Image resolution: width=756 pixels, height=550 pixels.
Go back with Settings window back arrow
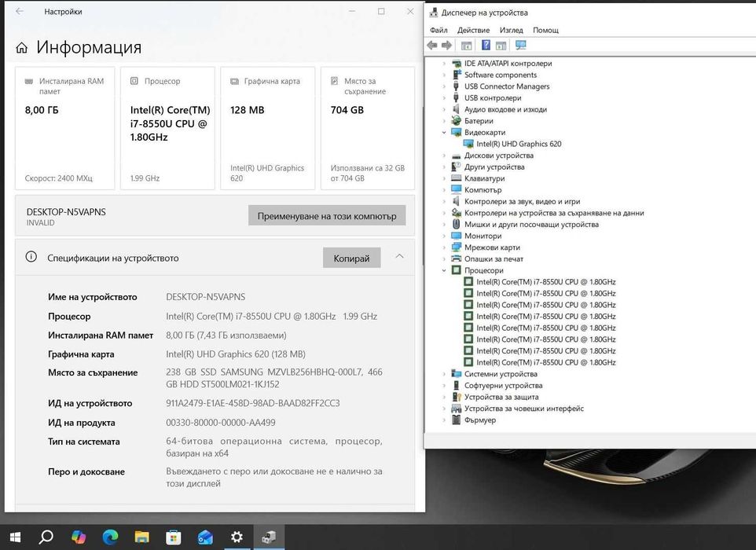(20, 12)
